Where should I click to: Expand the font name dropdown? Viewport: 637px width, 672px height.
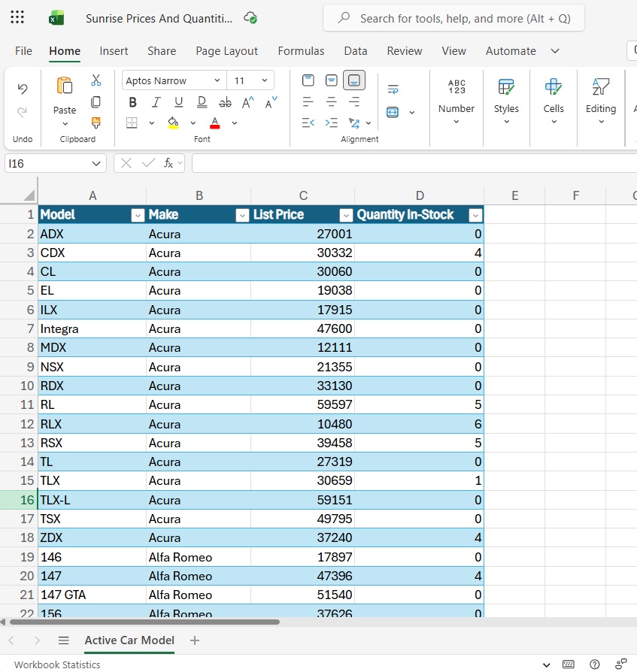coord(217,80)
